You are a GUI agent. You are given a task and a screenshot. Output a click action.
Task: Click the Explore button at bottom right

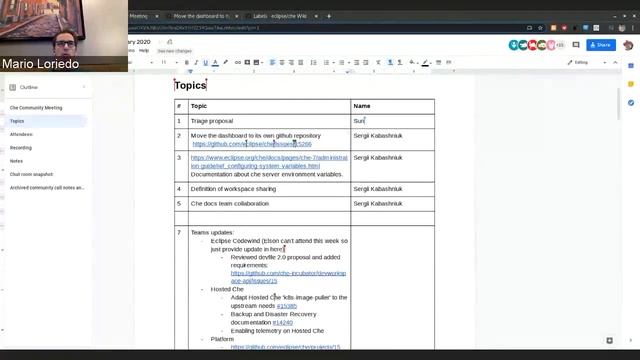[609, 340]
